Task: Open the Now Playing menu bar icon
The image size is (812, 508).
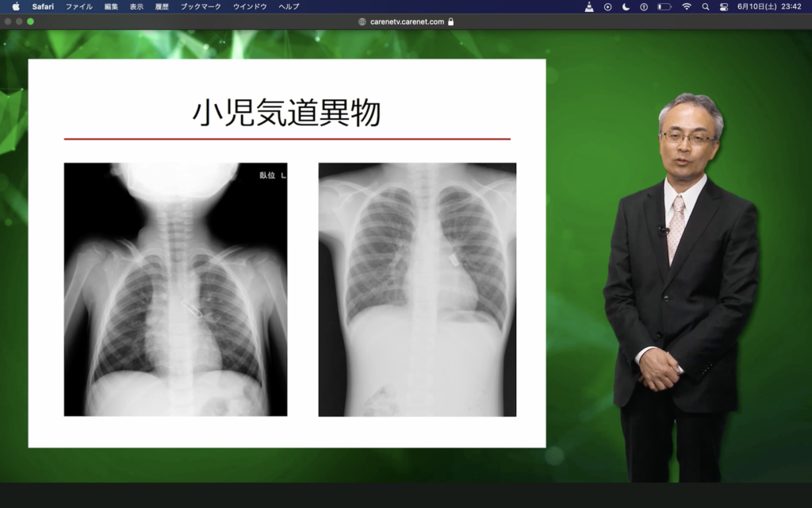Action: click(607, 6)
